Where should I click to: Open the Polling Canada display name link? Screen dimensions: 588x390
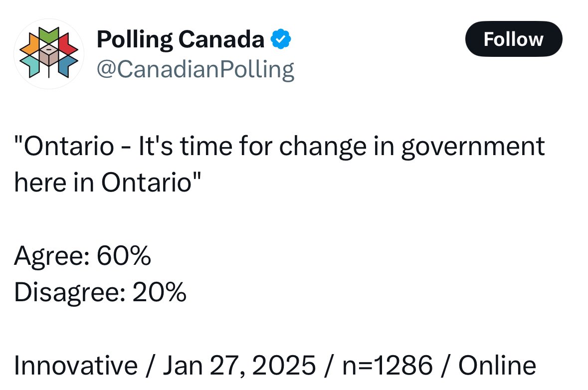181,39
